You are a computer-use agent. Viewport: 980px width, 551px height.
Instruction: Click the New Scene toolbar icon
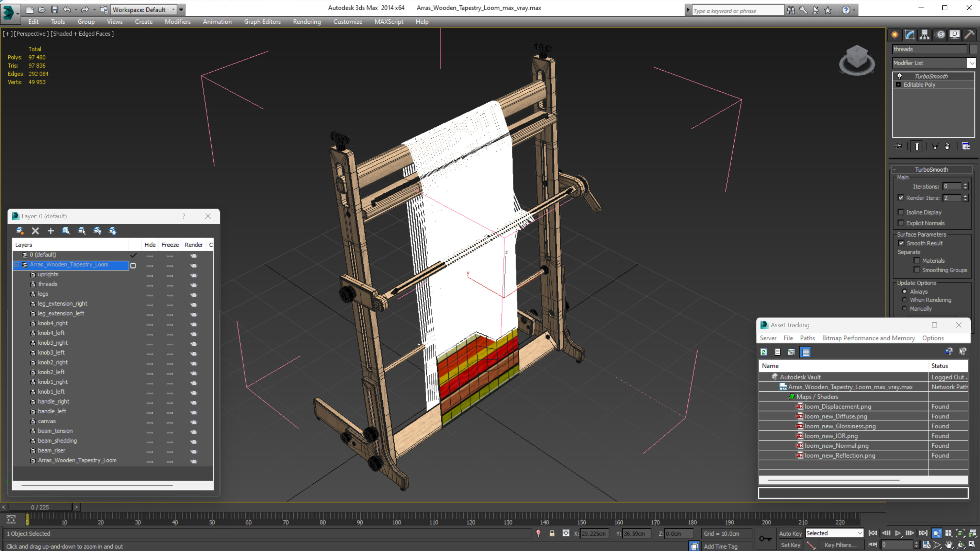tap(29, 10)
